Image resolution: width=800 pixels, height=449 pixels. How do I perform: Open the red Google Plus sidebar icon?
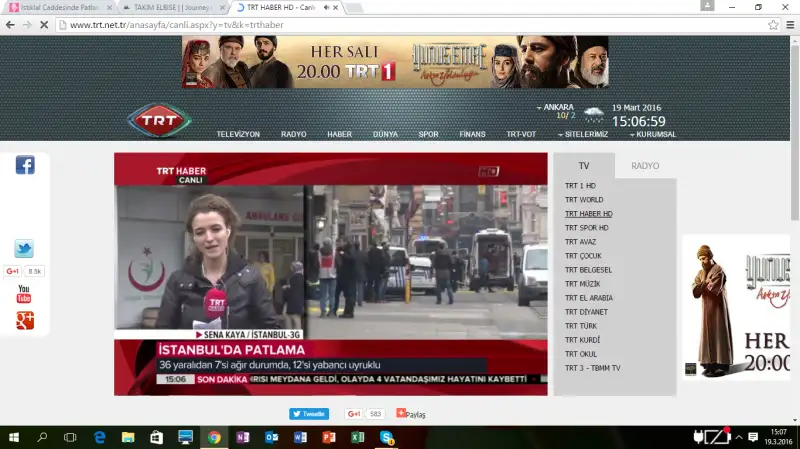[24, 320]
